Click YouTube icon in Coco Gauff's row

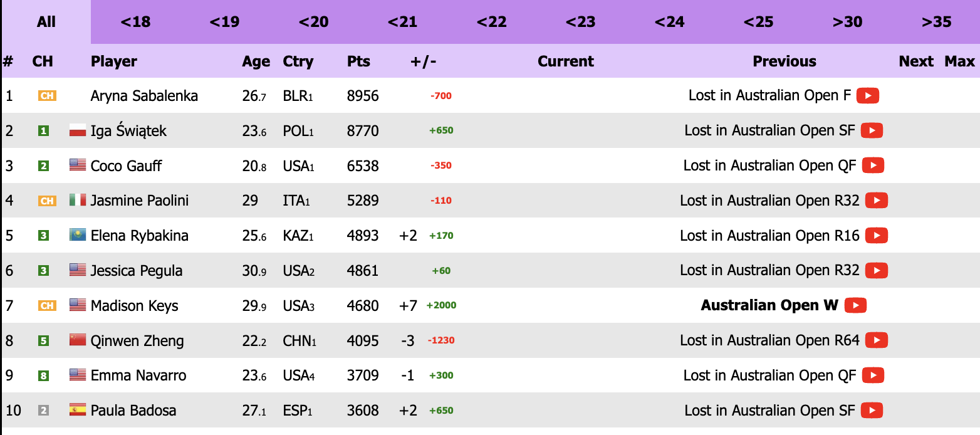pos(873,165)
